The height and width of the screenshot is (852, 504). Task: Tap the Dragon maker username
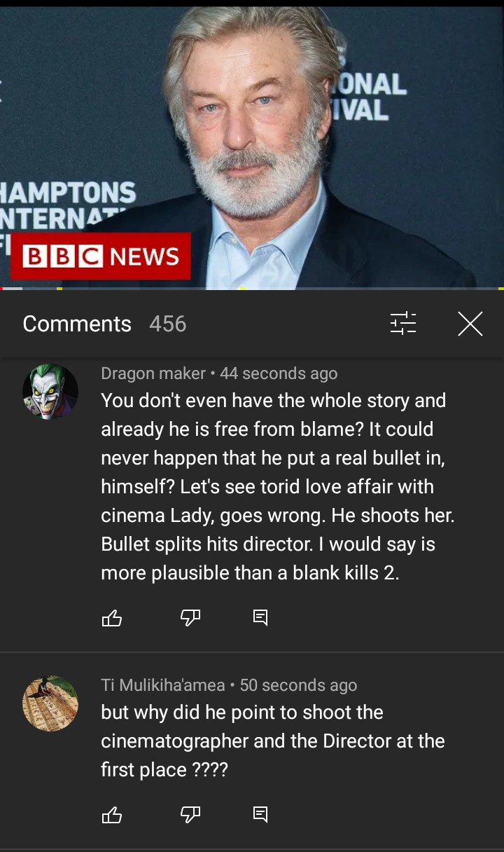153,373
